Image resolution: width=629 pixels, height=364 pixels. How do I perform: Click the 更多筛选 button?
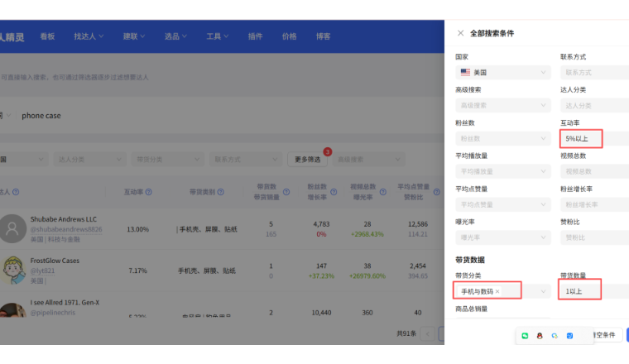point(308,160)
